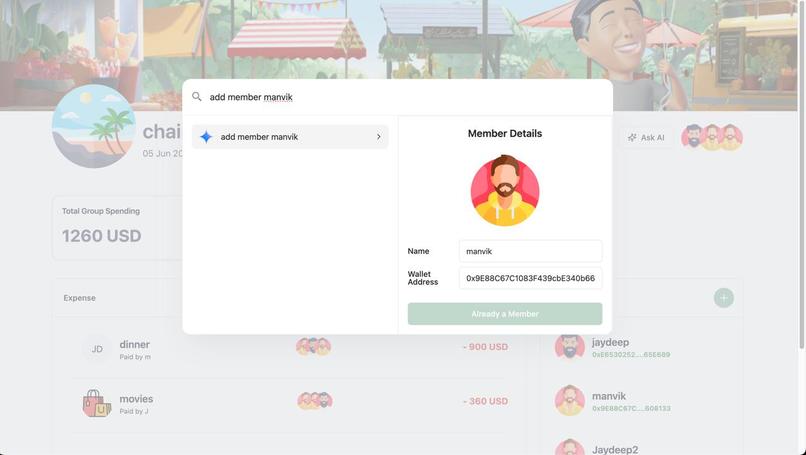The image size is (806, 455).
Task: Click the 'Member Details' heading
Action: tap(505, 134)
